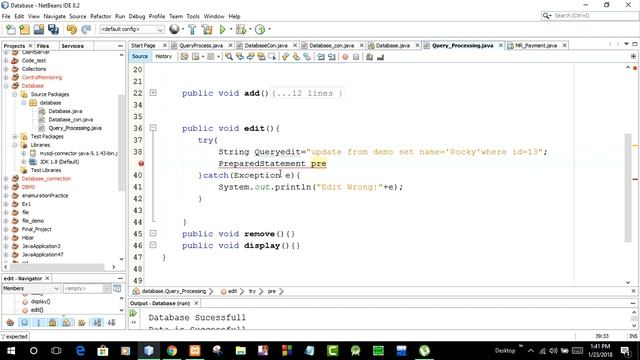This screenshot has width=640, height=360.
Task: Switch to the Services tab
Action: (x=72, y=46)
